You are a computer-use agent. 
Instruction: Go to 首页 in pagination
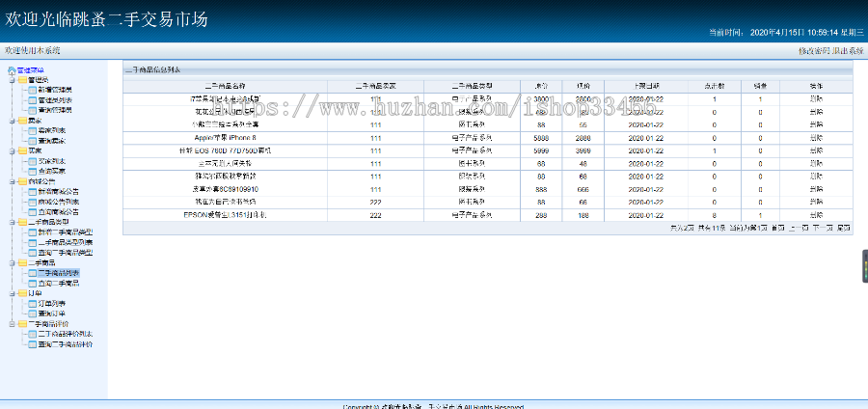[x=777, y=228]
